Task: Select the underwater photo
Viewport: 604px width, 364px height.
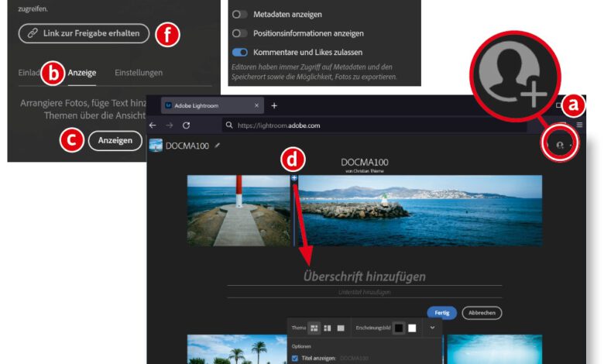Action: pyautogui.click(x=495, y=349)
